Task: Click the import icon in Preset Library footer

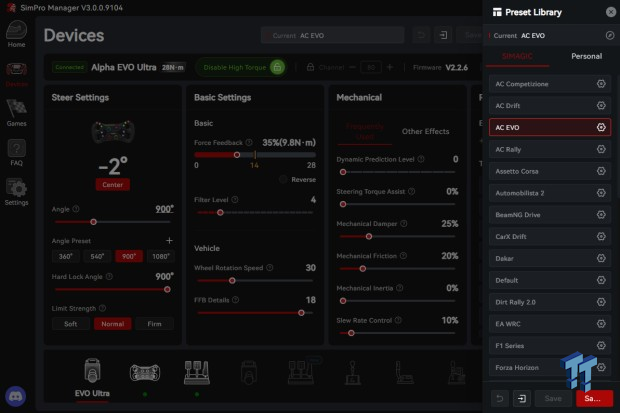Action: click(x=522, y=398)
